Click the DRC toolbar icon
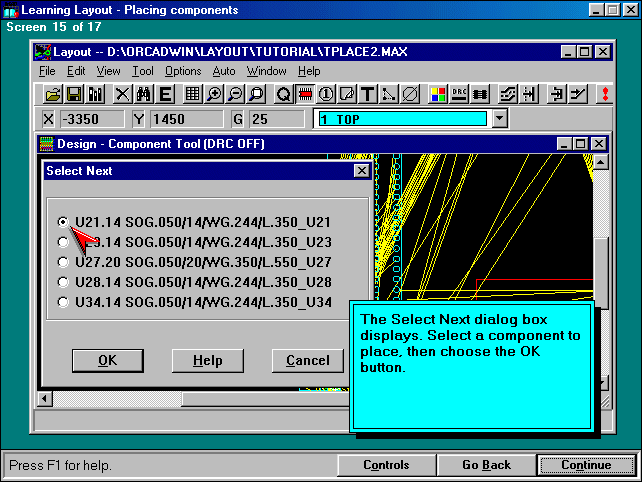This screenshot has width=642, height=482. click(x=460, y=94)
